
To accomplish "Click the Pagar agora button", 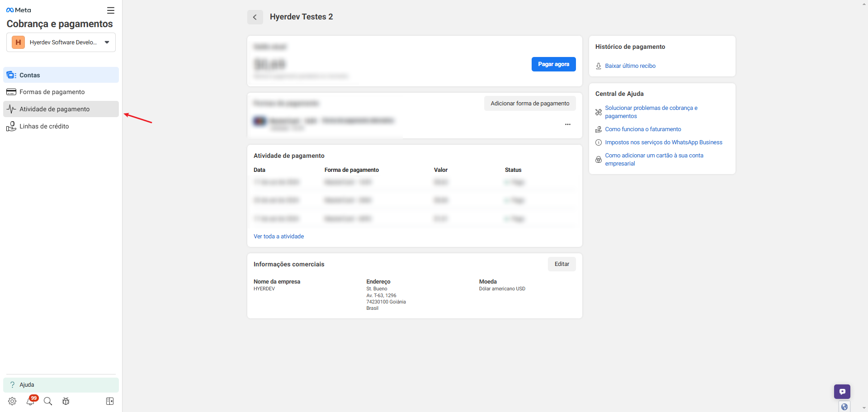I will coord(553,64).
